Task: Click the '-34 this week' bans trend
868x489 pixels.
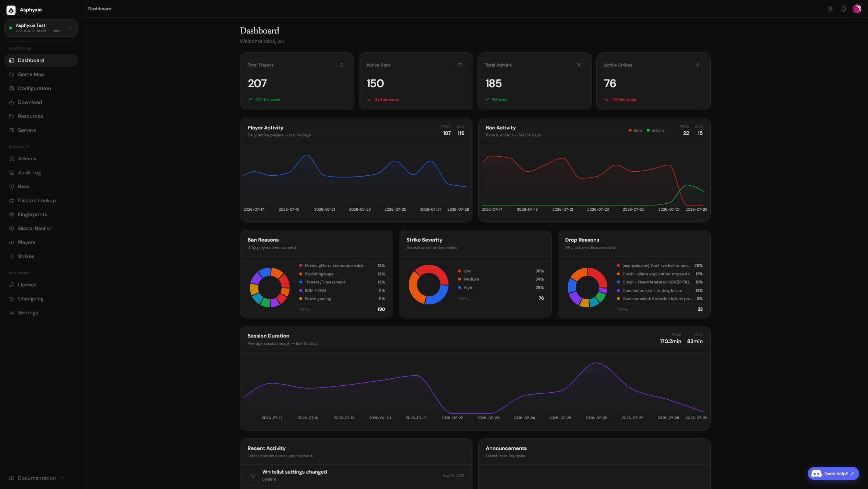Action: pos(382,100)
